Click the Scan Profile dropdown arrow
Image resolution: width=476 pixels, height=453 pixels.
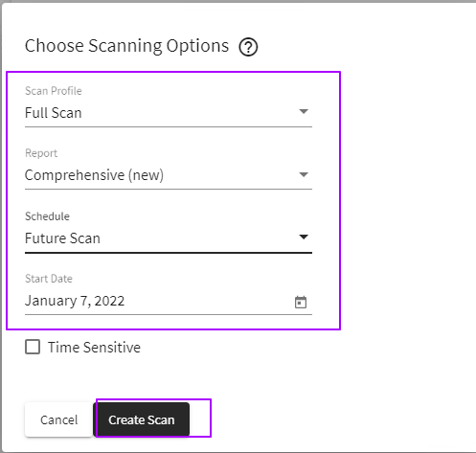click(304, 111)
